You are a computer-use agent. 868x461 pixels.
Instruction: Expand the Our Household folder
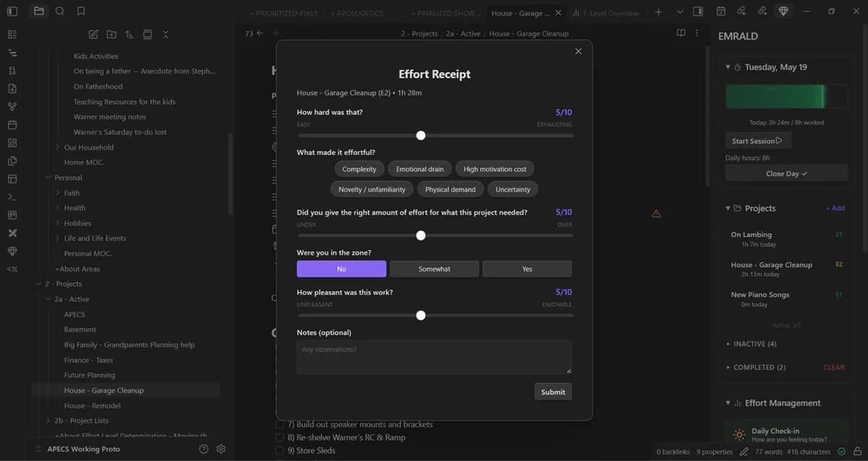58,147
